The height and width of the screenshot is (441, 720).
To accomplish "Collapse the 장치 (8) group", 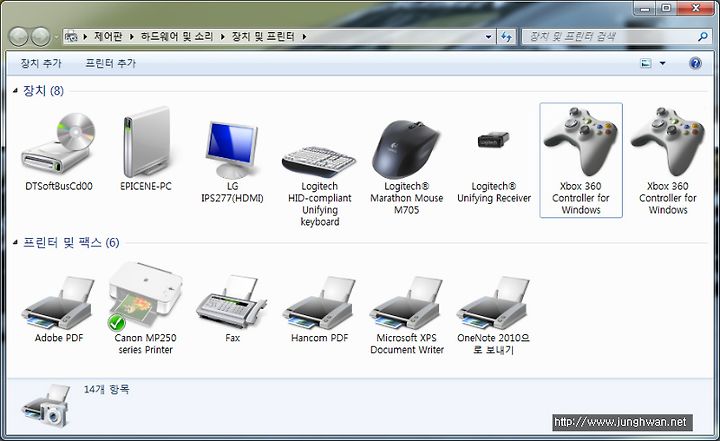I will coord(15,90).
